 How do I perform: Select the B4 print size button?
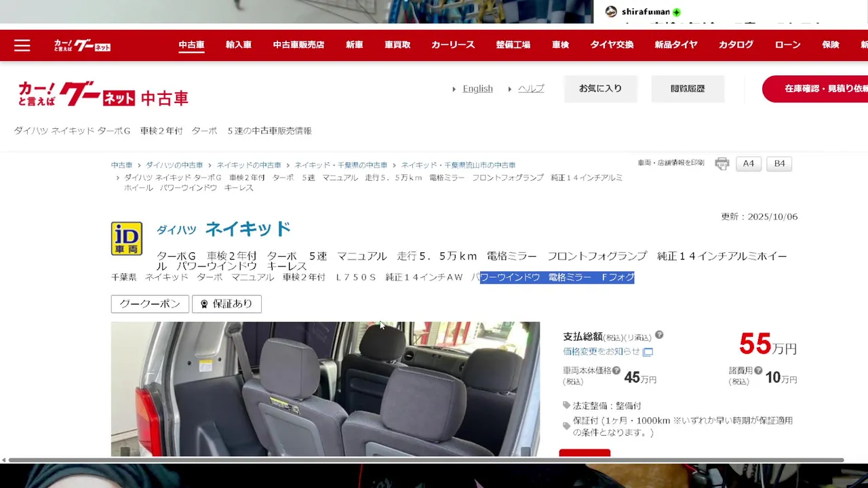click(x=780, y=164)
